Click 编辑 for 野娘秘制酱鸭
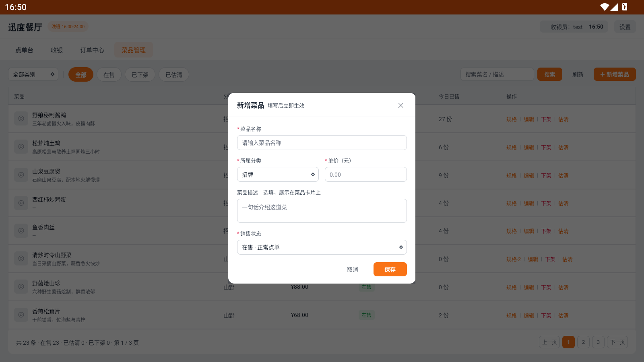The image size is (644, 362). [529, 119]
